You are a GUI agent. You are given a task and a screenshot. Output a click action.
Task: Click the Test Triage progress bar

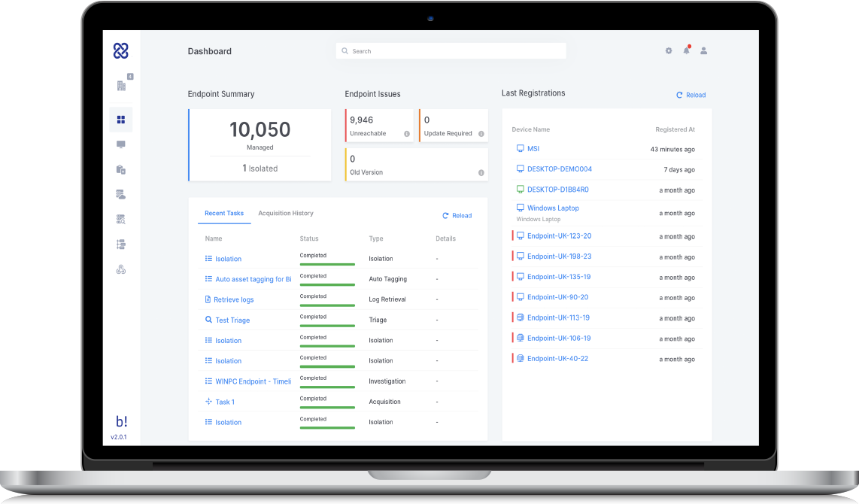pos(327,326)
